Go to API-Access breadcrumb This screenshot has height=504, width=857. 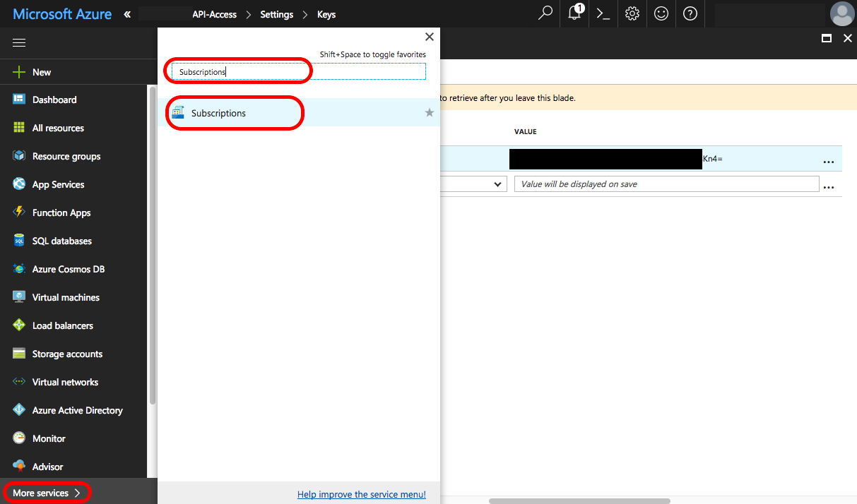[214, 14]
